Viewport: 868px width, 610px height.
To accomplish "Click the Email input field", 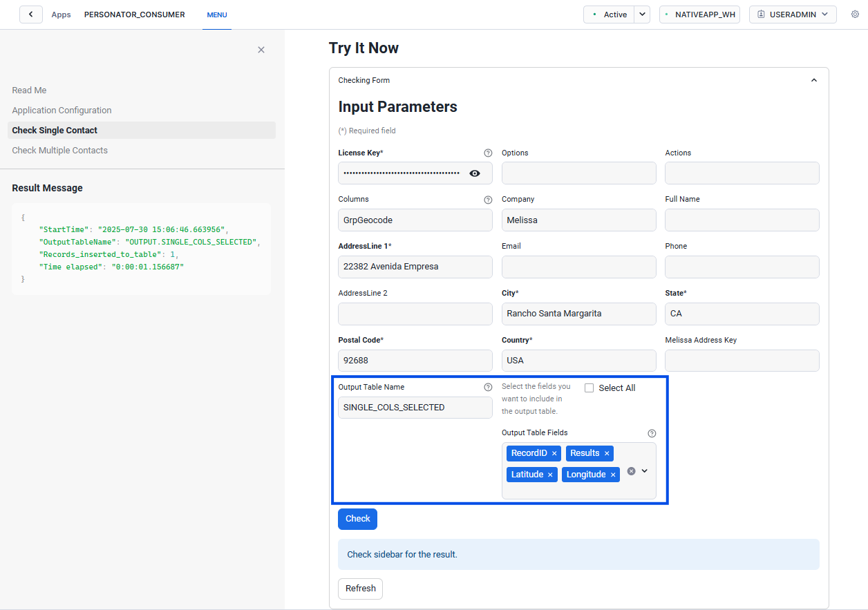I will click(x=579, y=267).
